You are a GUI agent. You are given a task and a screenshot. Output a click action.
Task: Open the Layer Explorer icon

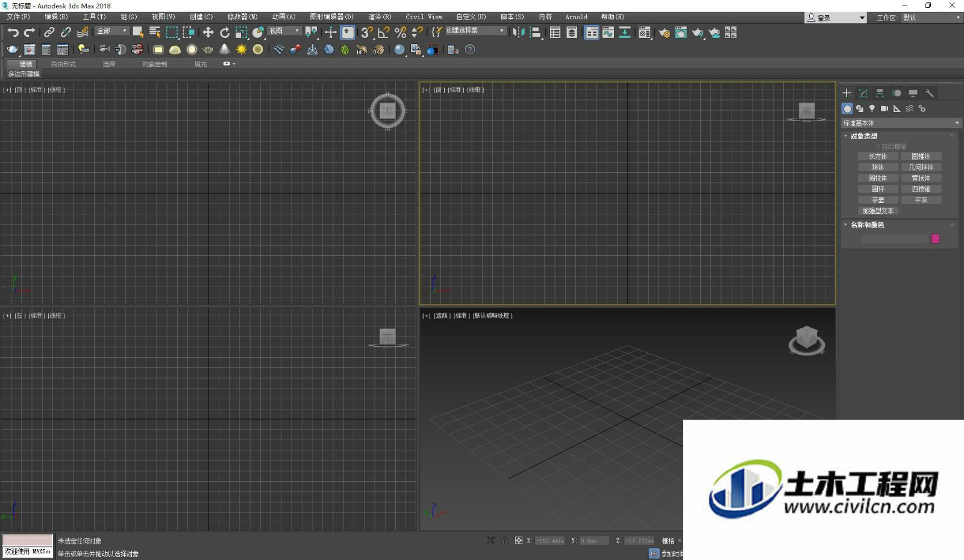[x=572, y=33]
